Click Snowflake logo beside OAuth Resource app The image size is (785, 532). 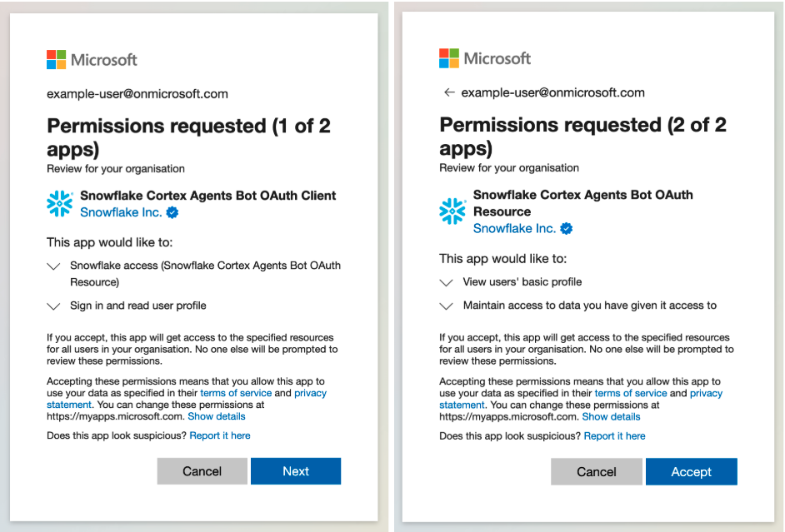(x=452, y=211)
